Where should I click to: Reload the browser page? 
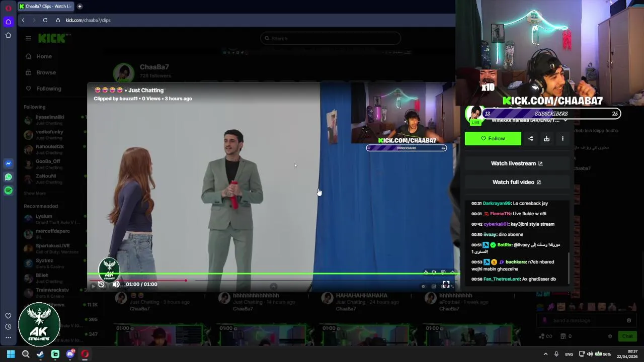coord(45,20)
